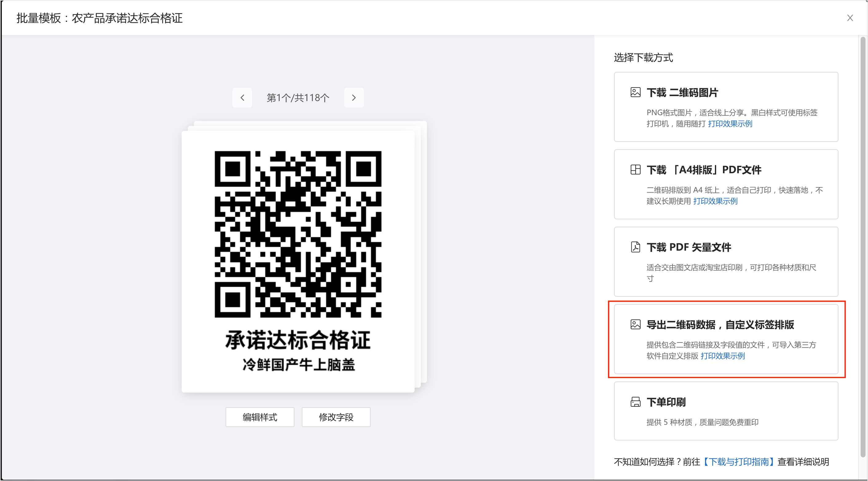Choose 下载 PDF 矢量文件 option title
Viewport: 868px width, 481px height.
click(x=689, y=247)
